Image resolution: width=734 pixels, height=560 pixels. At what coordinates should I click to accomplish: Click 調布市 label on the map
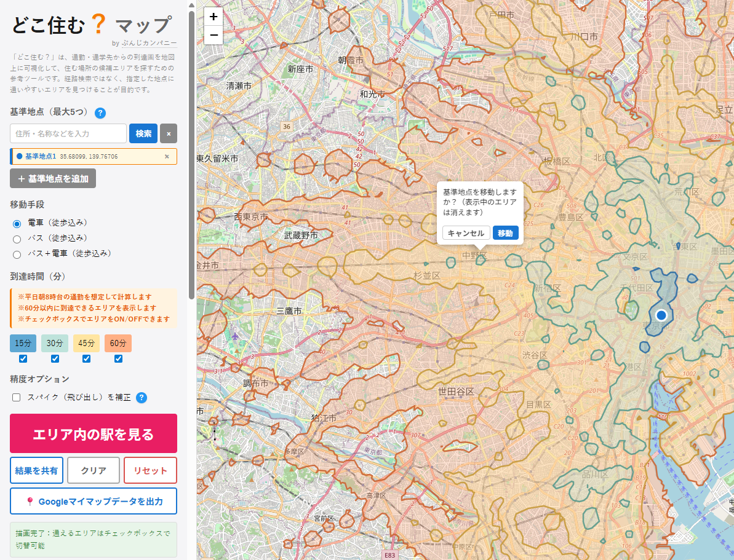tap(255, 383)
